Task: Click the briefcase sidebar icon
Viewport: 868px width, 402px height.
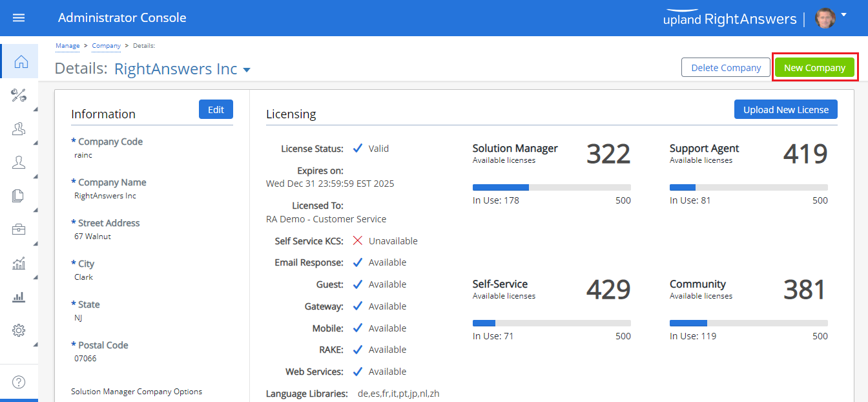Action: (19, 229)
